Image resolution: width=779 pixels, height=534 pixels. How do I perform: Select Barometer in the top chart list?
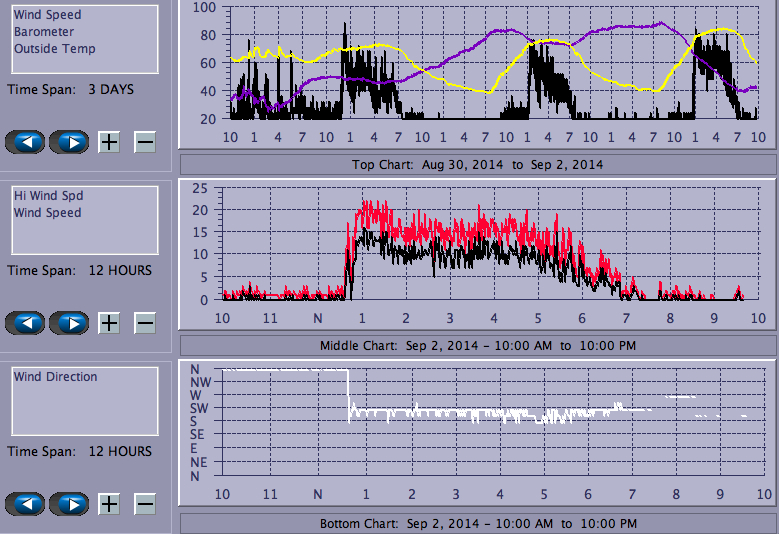(x=41, y=32)
